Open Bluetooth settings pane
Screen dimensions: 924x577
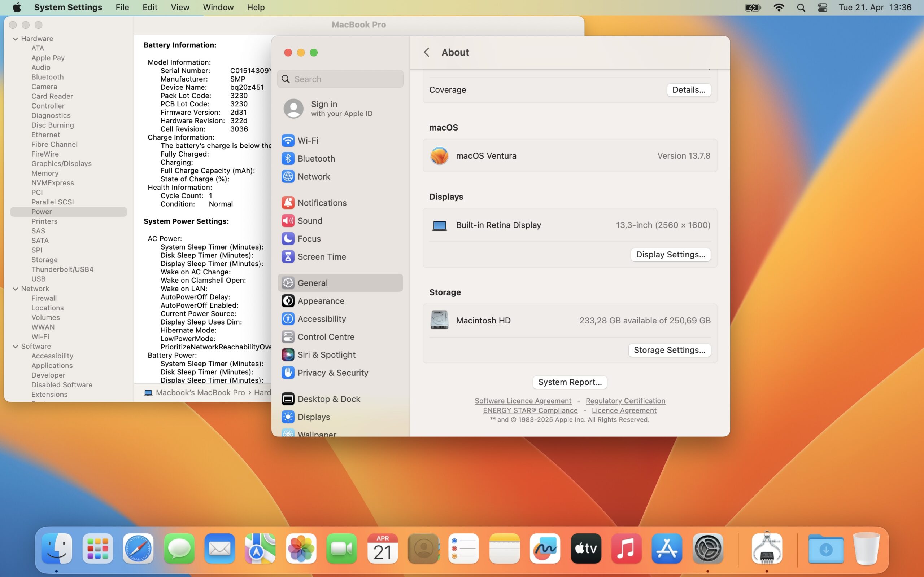click(316, 158)
